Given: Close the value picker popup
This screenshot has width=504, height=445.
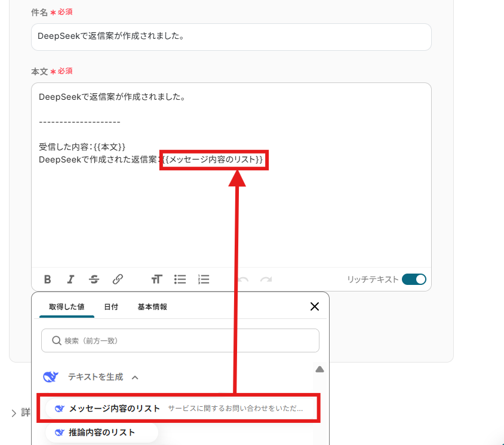Looking at the screenshot, I should pyautogui.click(x=315, y=306).
